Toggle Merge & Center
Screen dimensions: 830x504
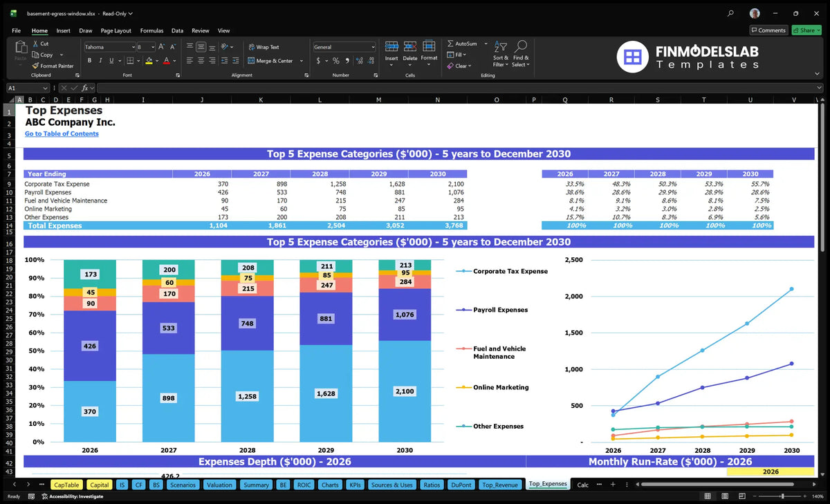[270, 61]
